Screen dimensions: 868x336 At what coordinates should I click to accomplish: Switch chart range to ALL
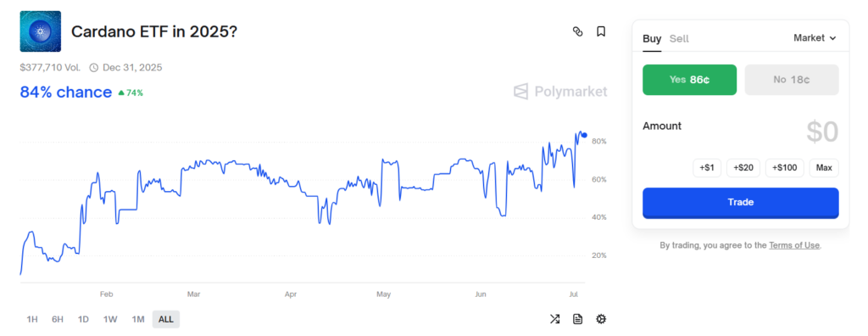pyautogui.click(x=166, y=319)
